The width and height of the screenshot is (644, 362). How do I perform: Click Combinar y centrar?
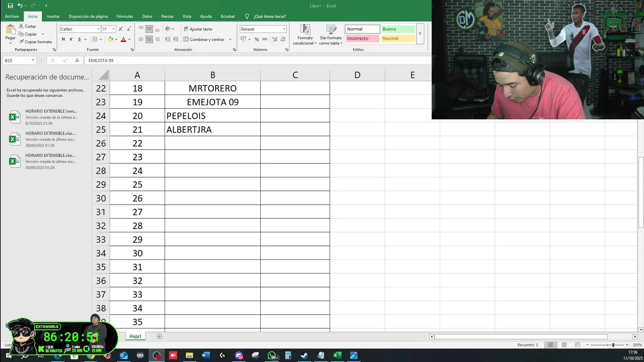coord(204,39)
